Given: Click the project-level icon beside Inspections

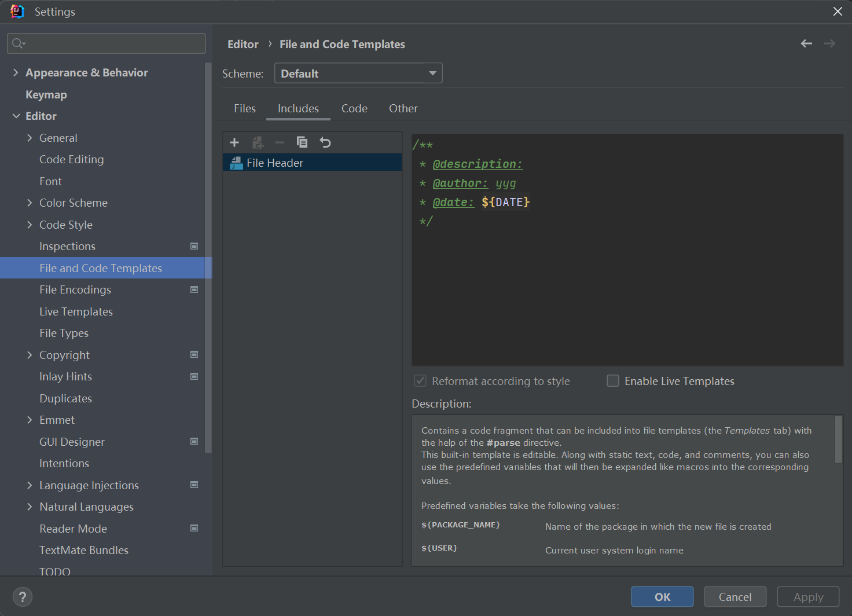Looking at the screenshot, I should click(194, 246).
